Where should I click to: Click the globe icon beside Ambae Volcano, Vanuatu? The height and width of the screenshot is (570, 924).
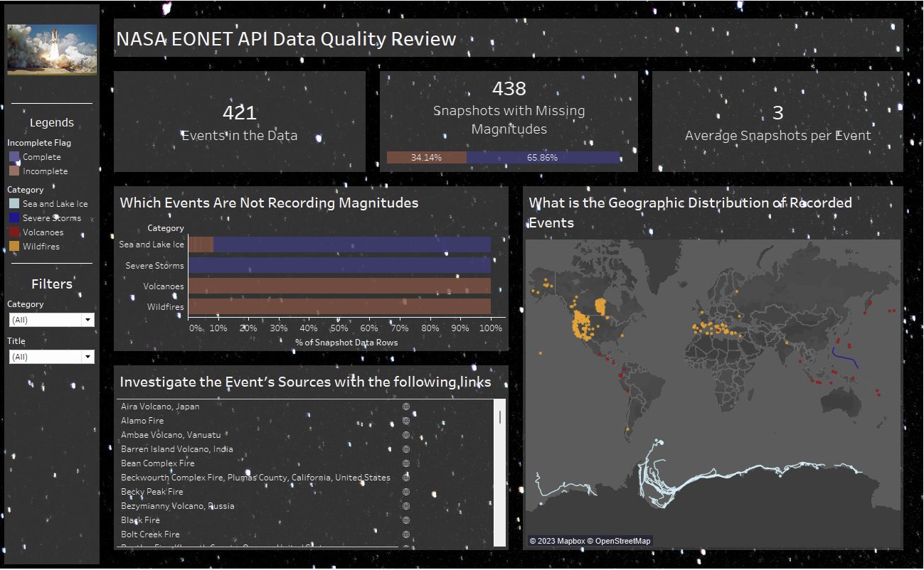(406, 435)
